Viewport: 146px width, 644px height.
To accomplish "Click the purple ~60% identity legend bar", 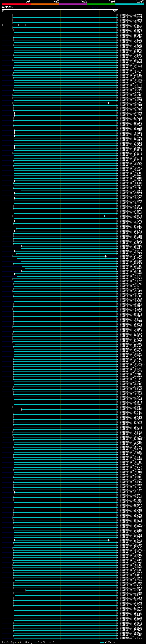I will [73, 4].
